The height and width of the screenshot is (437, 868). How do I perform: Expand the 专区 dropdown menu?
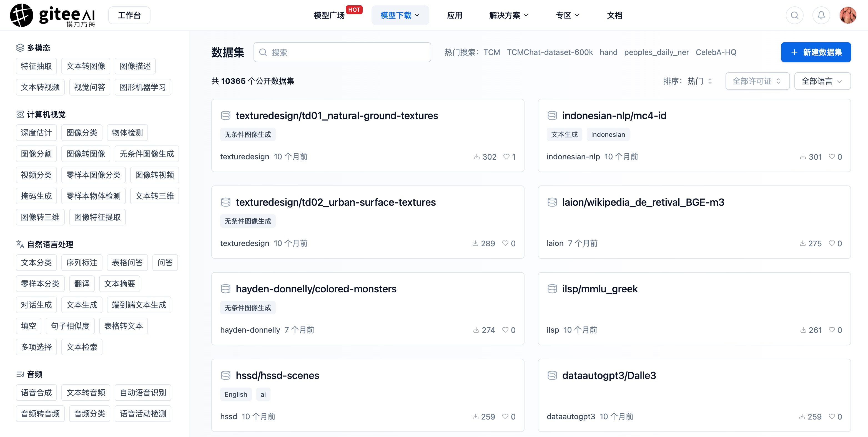pyautogui.click(x=568, y=15)
